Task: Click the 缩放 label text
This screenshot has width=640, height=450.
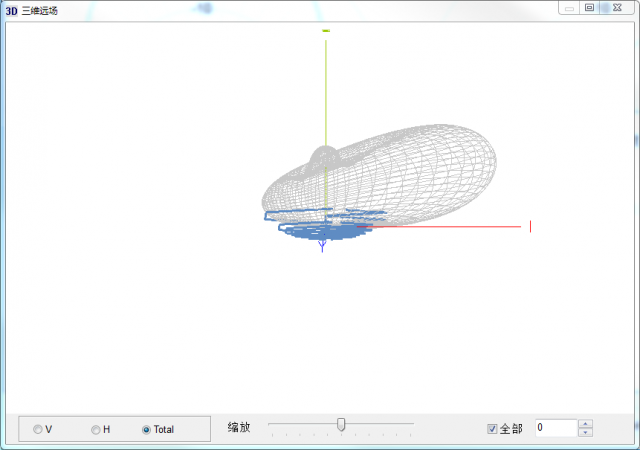Action: tap(239, 428)
